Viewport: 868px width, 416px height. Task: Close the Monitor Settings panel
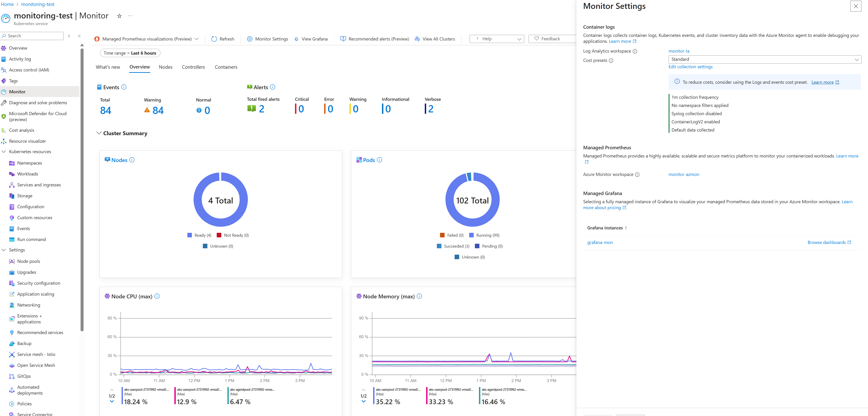[855, 6]
